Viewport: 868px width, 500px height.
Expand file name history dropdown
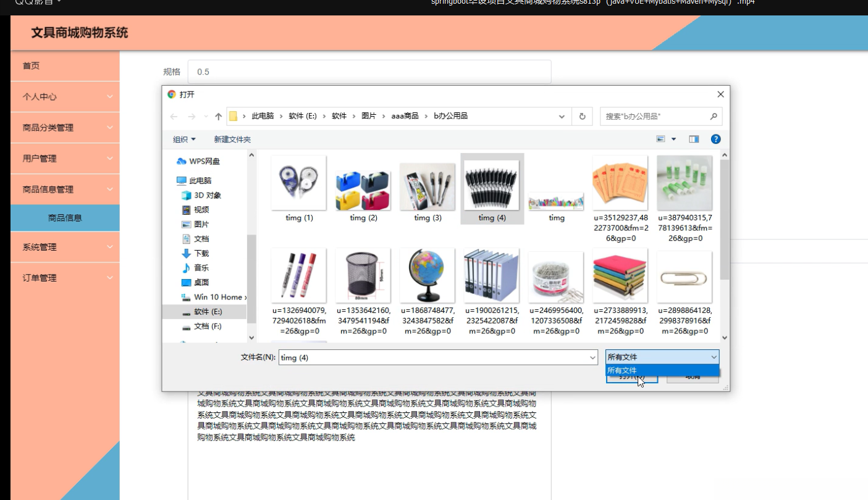pyautogui.click(x=592, y=357)
